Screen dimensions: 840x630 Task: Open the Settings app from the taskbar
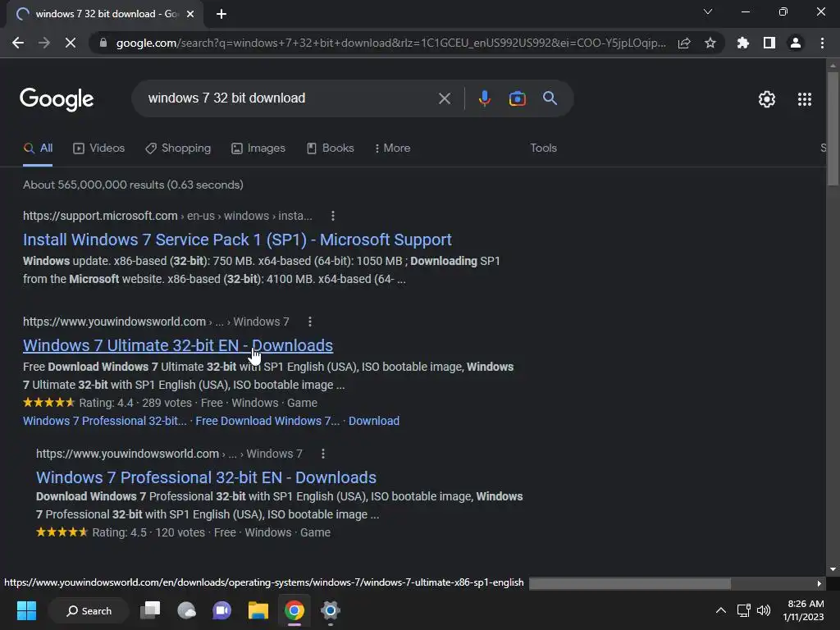(330, 610)
